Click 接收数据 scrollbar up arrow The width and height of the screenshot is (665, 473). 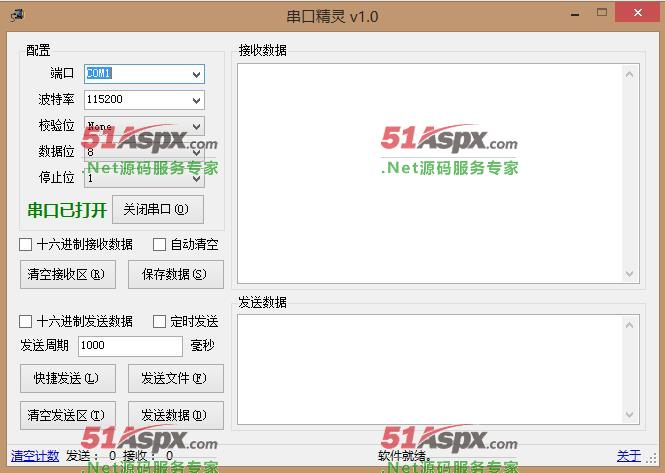pyautogui.click(x=630, y=75)
